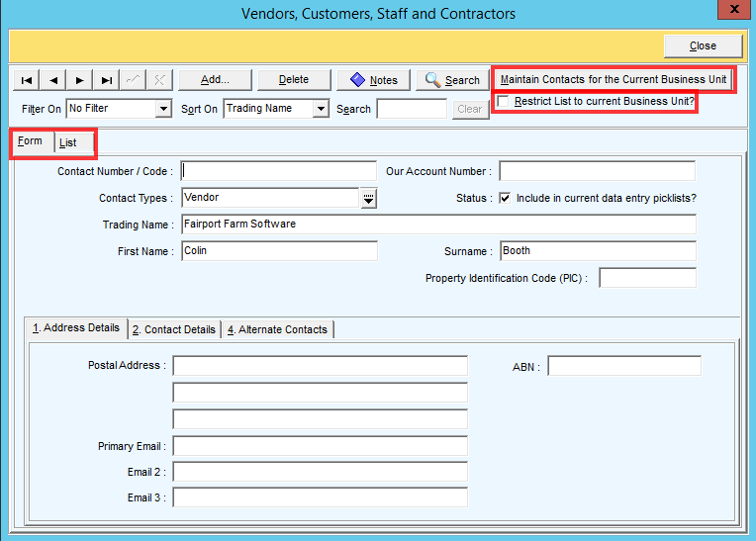Click Maintain Contacts for the Current Business Unit
The width and height of the screenshot is (756, 541).
coord(614,79)
